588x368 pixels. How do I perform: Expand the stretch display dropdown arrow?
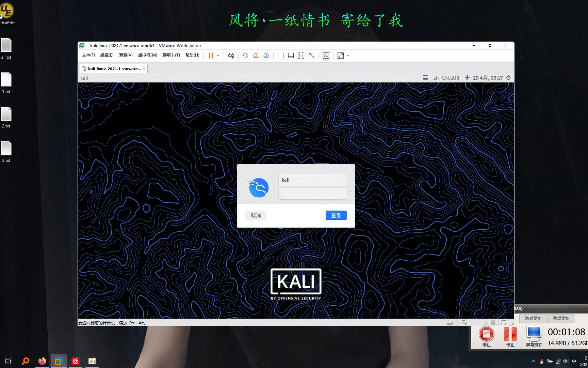(348, 56)
